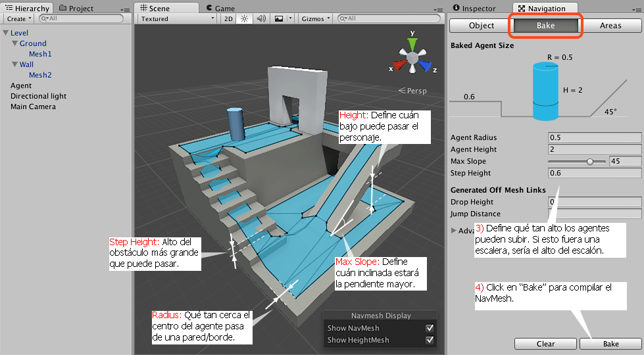Toggle scene audio speaker icon
Image resolution: width=644 pixels, height=355 pixels.
coord(260,19)
